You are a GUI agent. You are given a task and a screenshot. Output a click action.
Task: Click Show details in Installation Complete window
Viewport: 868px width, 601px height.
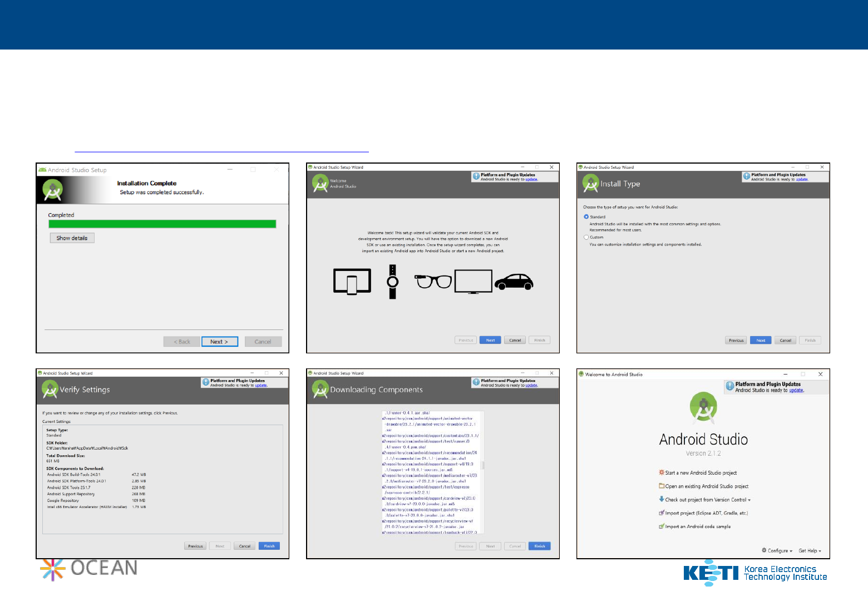coord(72,238)
